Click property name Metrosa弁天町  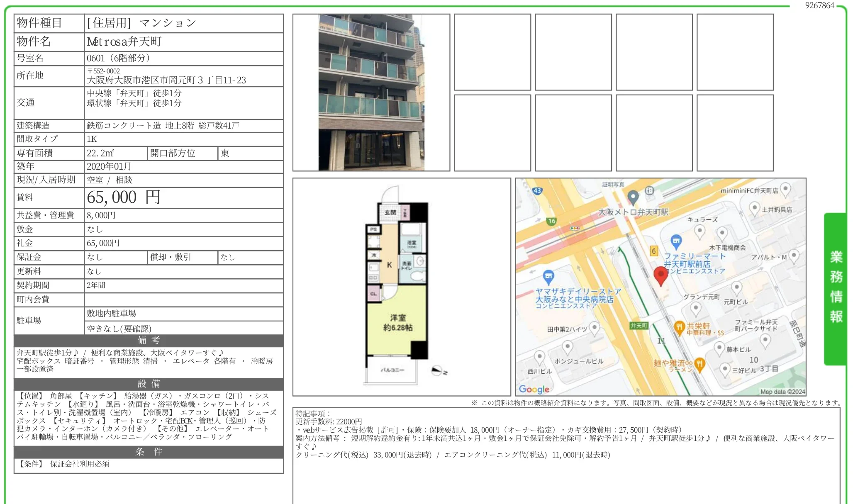(x=124, y=41)
